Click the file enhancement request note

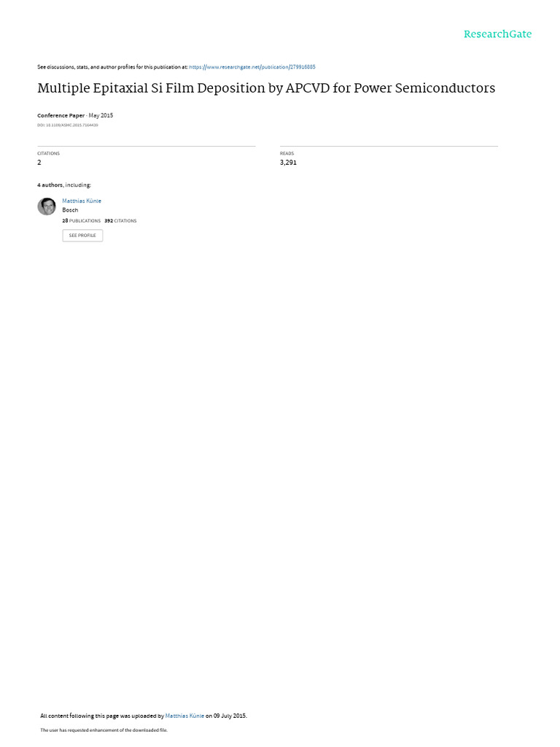click(x=104, y=729)
